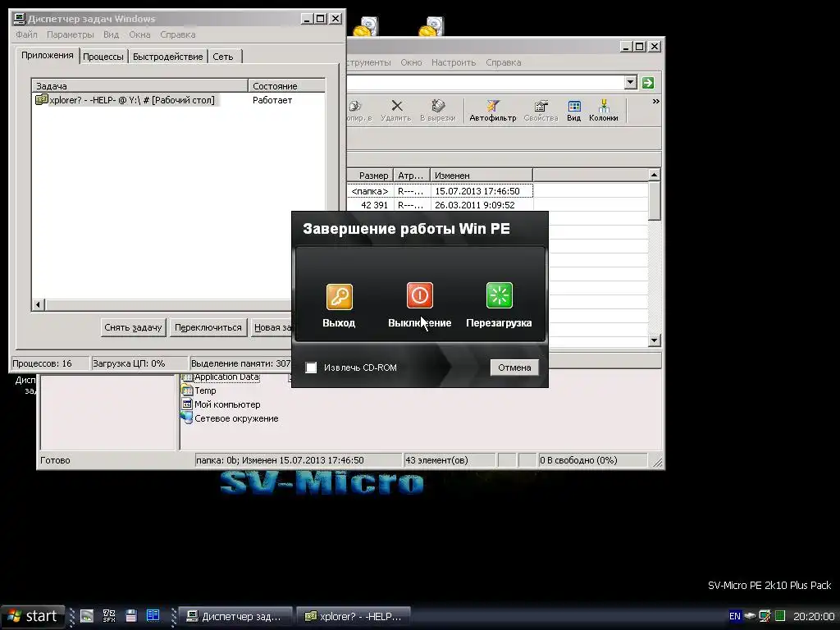Screen dimensions: 840x630
Task: Click the partly hidden Новая задача button
Action: coord(272,327)
